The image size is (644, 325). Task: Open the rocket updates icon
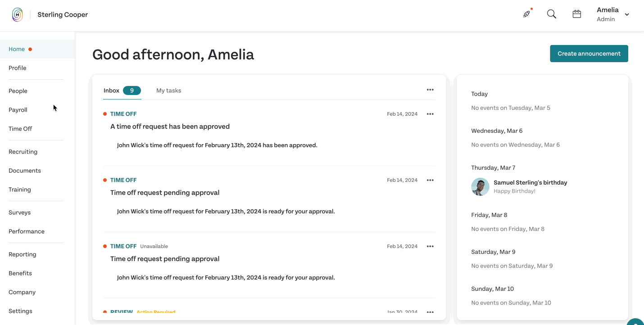[526, 14]
